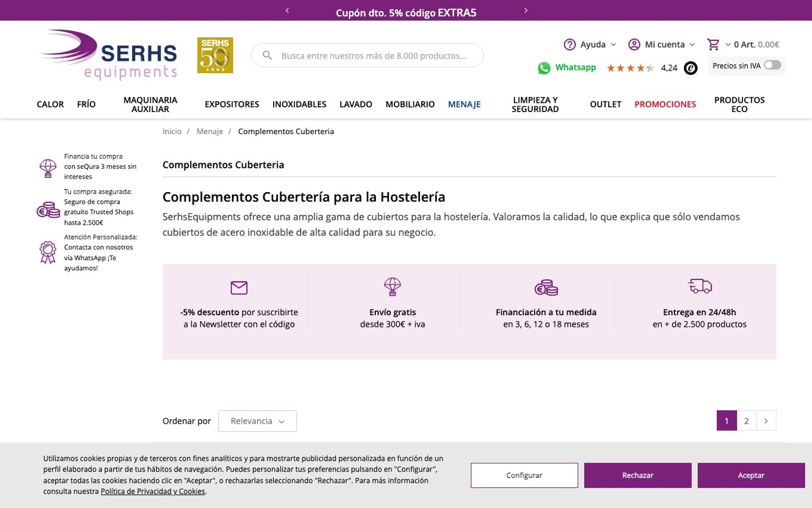The height and width of the screenshot is (508, 812).
Task: Click the Rechazar cookies button
Action: [637, 475]
